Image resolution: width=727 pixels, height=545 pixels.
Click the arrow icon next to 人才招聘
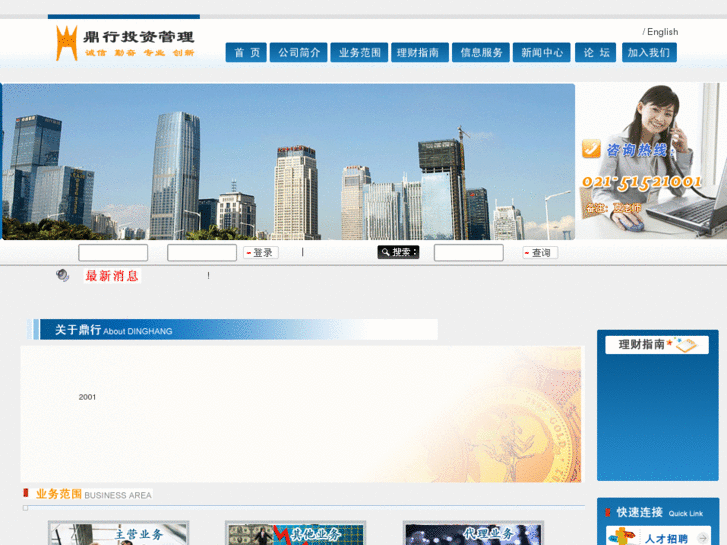tap(702, 539)
